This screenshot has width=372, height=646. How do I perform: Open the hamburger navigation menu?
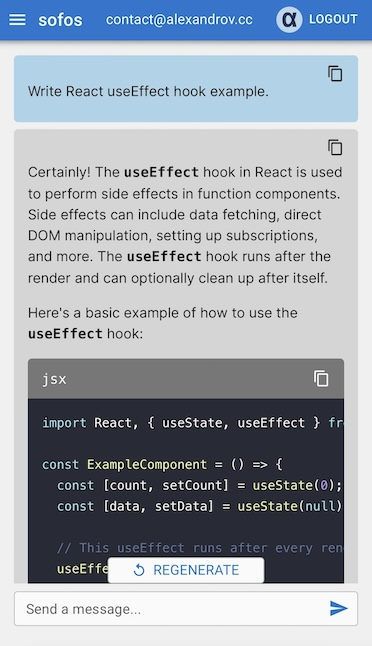pyautogui.click(x=17, y=19)
